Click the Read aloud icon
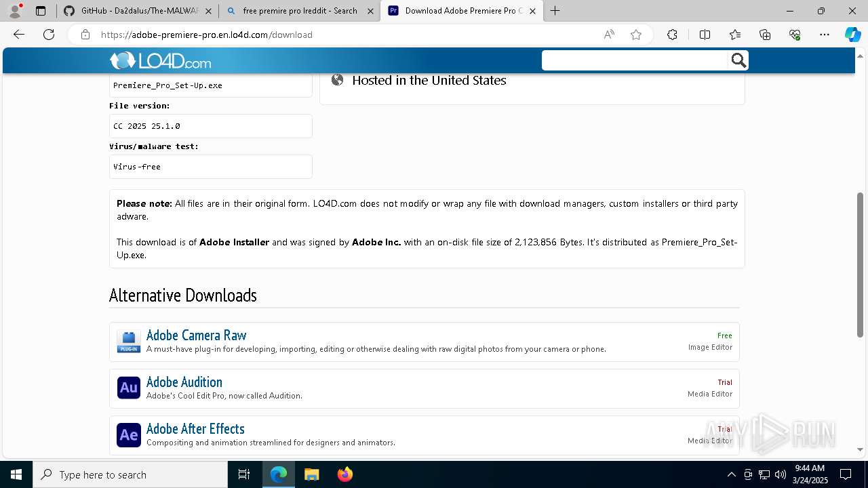Screen dimensions: 868x488 tap(609, 35)
